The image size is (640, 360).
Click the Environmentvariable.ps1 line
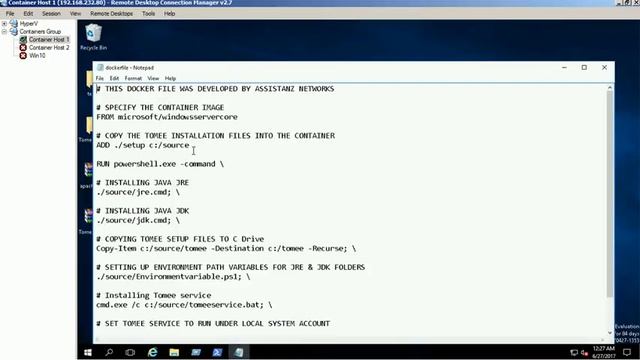coord(173,277)
